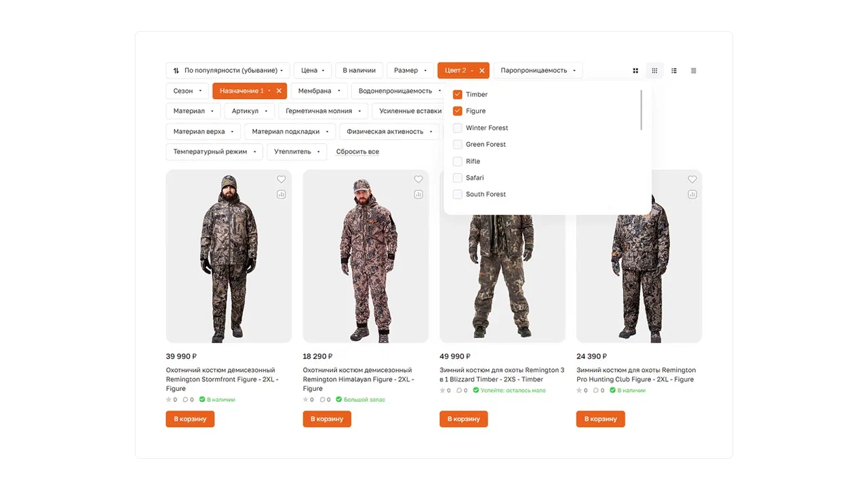Uncheck the Figure color checkbox
Viewport: 868px width, 490px height.
point(458,111)
